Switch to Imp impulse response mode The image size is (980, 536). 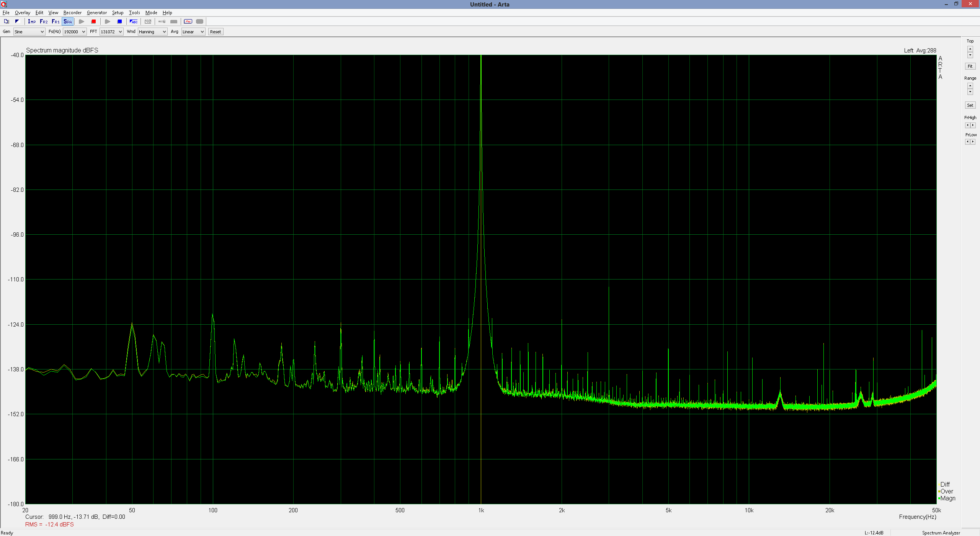(x=32, y=21)
